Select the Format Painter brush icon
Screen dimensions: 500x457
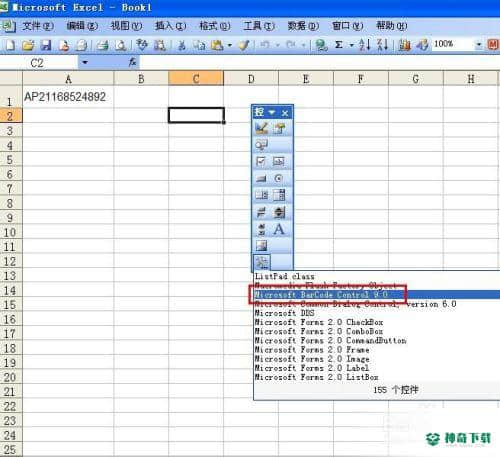tap(244, 45)
